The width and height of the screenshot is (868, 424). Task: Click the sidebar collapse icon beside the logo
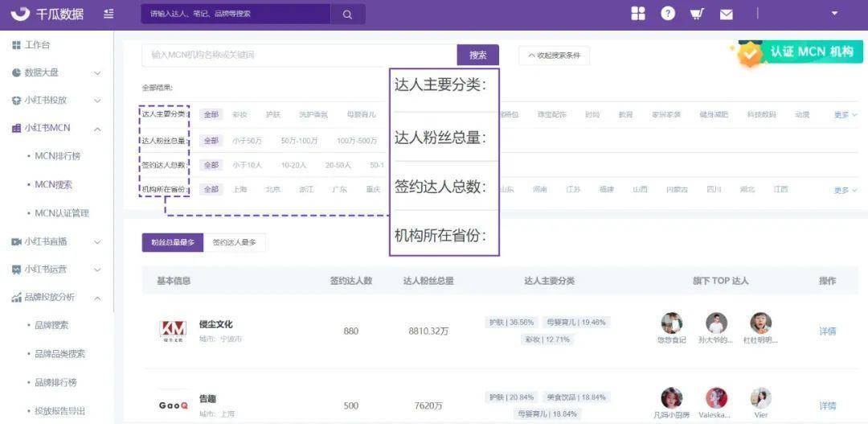(109, 14)
